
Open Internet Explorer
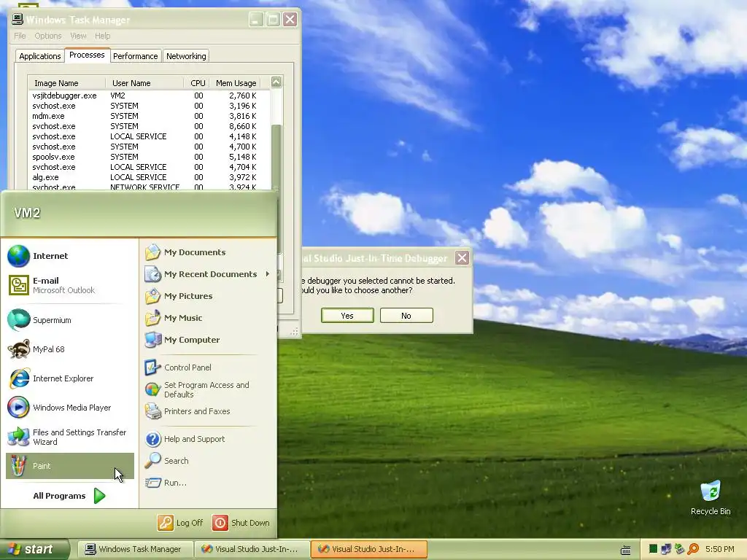click(69, 378)
